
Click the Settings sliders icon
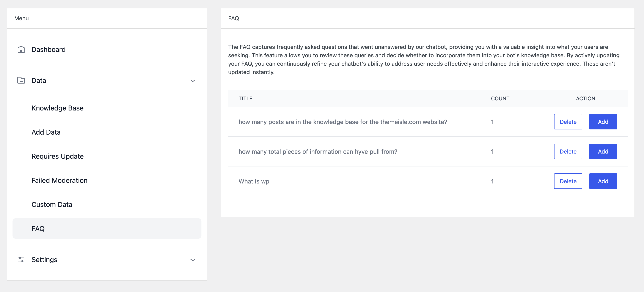[21, 259]
